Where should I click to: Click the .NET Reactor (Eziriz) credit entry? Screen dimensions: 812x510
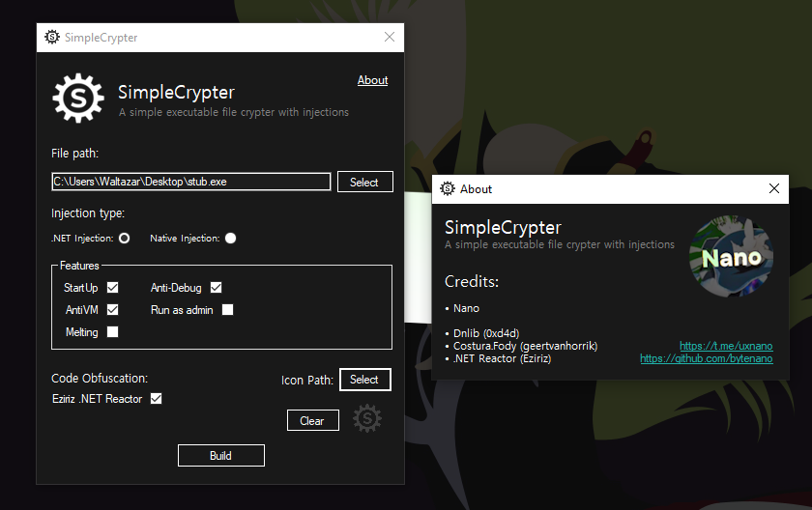point(502,358)
